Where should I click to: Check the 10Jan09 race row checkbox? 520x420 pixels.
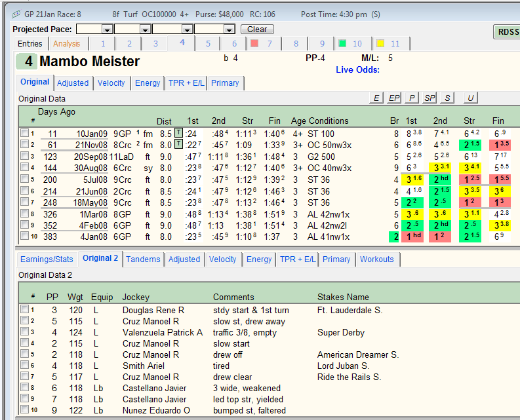pos(24,133)
